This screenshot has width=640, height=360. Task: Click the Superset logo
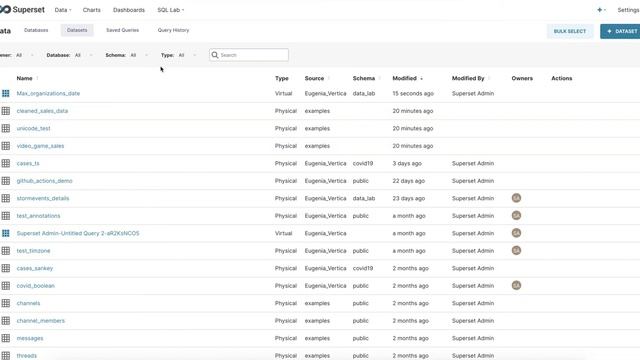pos(22,9)
